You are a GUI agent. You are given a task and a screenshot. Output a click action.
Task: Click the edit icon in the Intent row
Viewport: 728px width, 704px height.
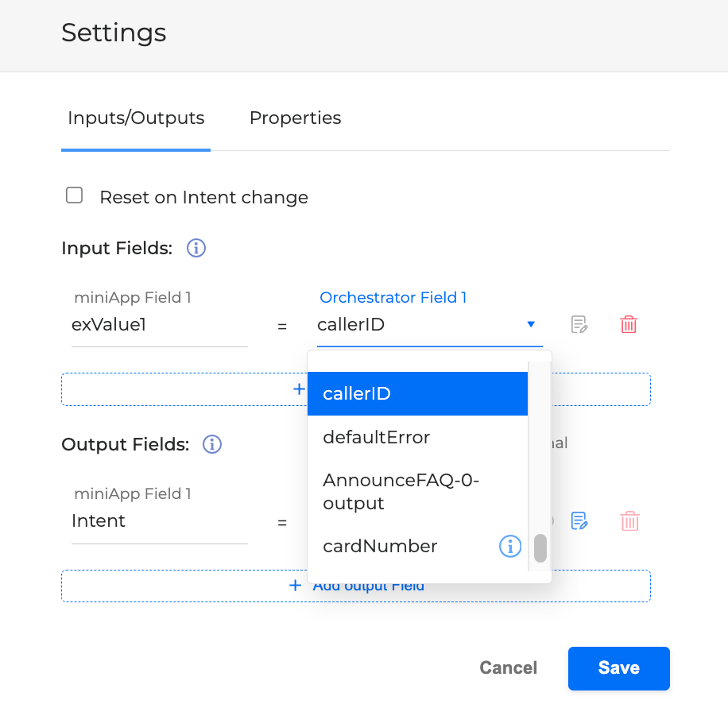579,521
